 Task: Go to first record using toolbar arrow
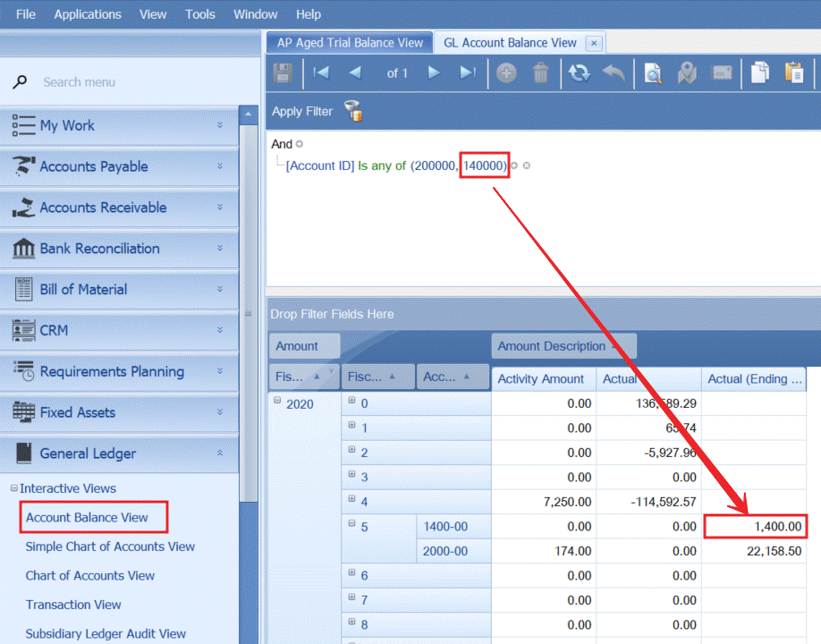coord(321,73)
